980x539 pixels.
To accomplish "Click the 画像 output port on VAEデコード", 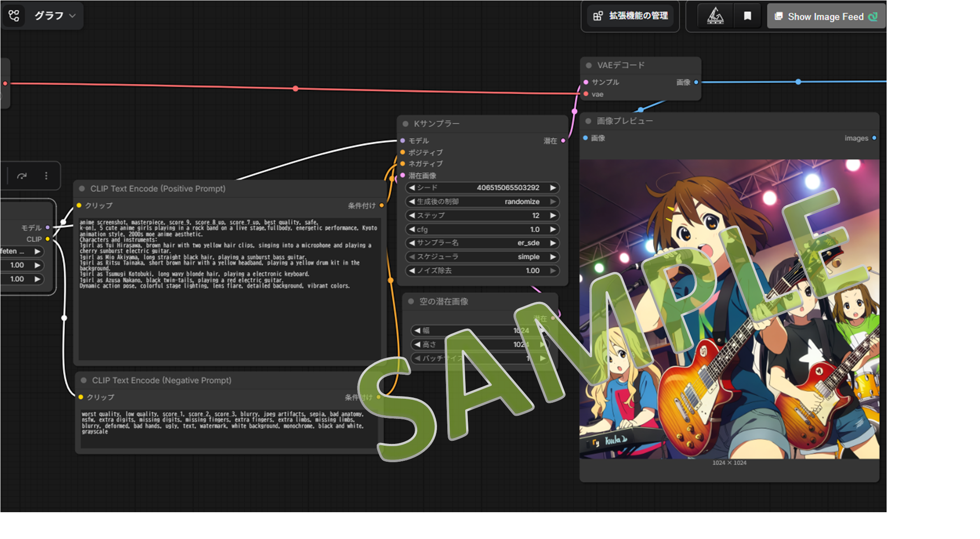I will 696,82.
